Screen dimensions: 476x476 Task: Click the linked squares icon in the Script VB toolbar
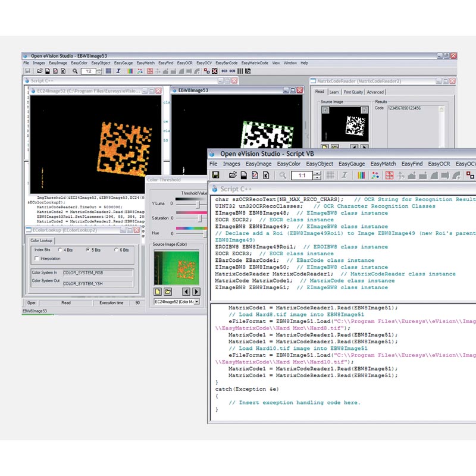pyautogui.click(x=470, y=175)
